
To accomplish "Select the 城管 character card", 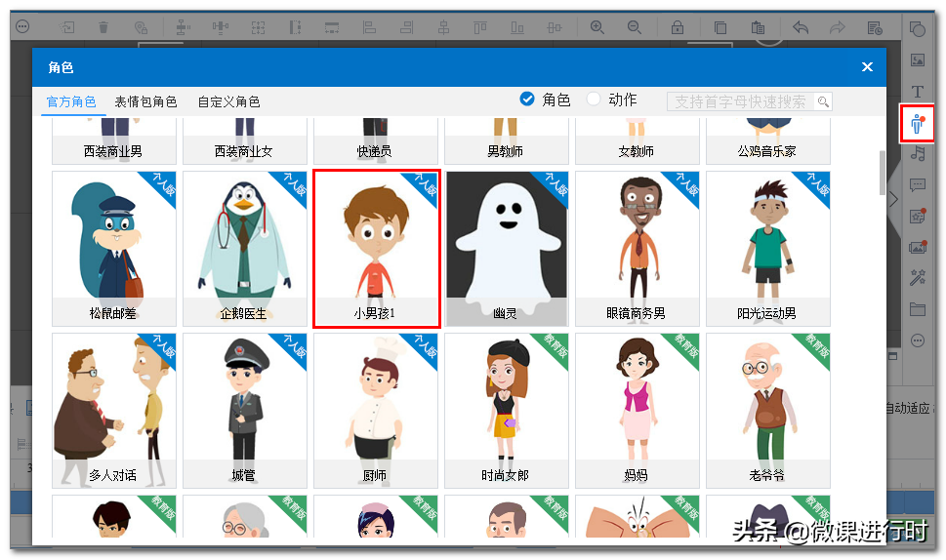I will click(x=245, y=411).
